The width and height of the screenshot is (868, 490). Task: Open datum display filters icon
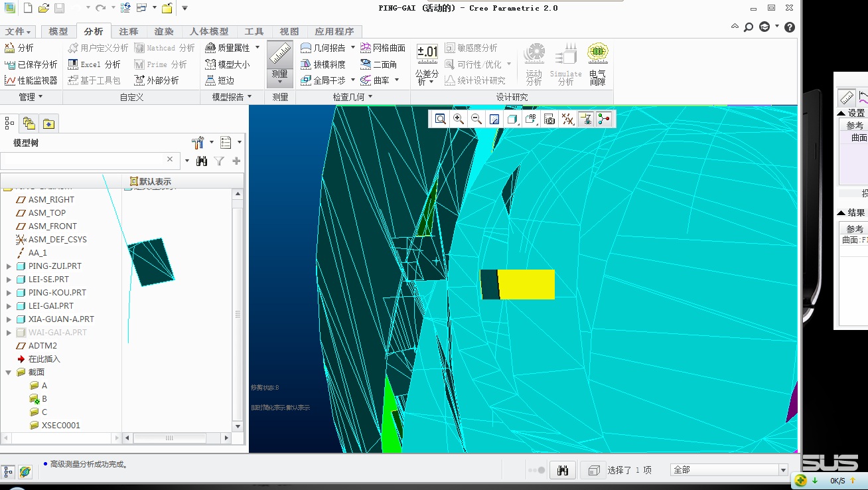tap(567, 119)
